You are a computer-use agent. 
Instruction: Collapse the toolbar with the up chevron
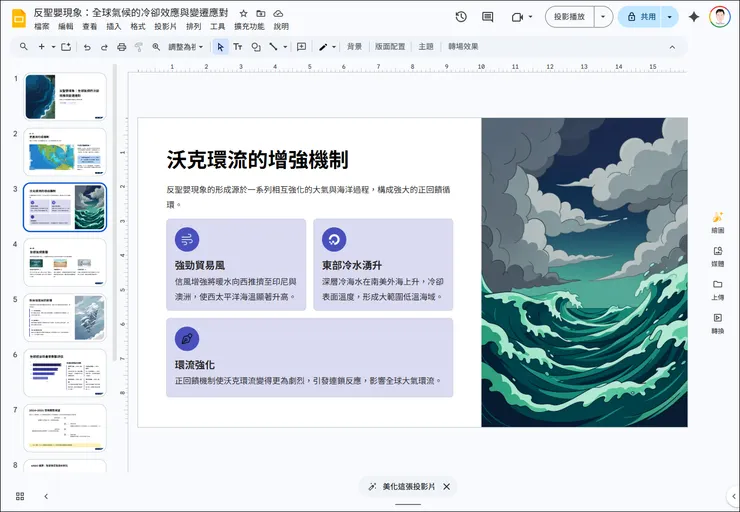pyautogui.click(x=672, y=47)
